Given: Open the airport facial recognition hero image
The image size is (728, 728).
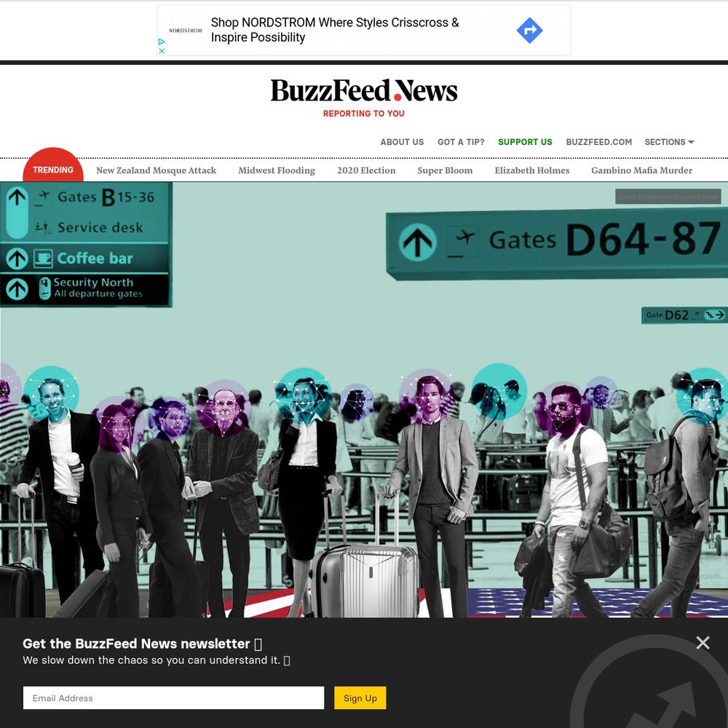Looking at the screenshot, I should [364, 399].
